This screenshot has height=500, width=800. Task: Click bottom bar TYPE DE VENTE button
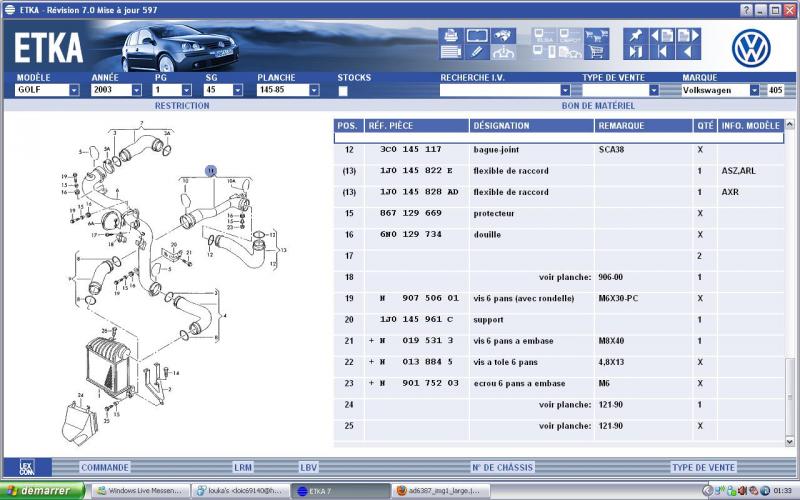[x=704, y=467]
